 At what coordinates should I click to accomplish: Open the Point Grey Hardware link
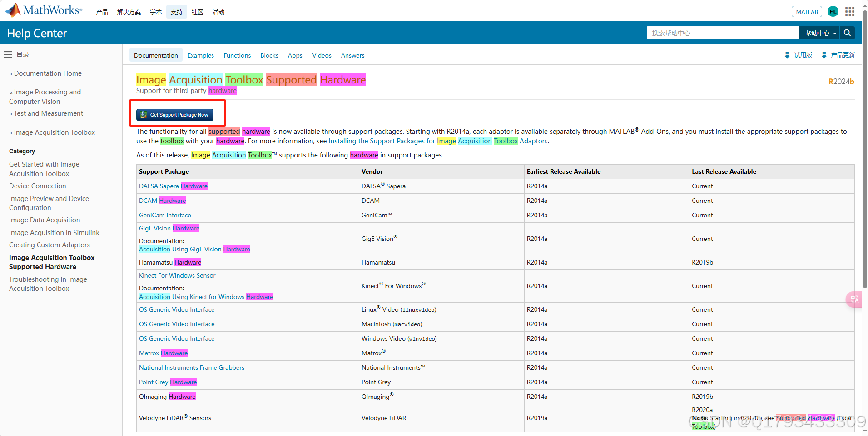pyautogui.click(x=168, y=382)
